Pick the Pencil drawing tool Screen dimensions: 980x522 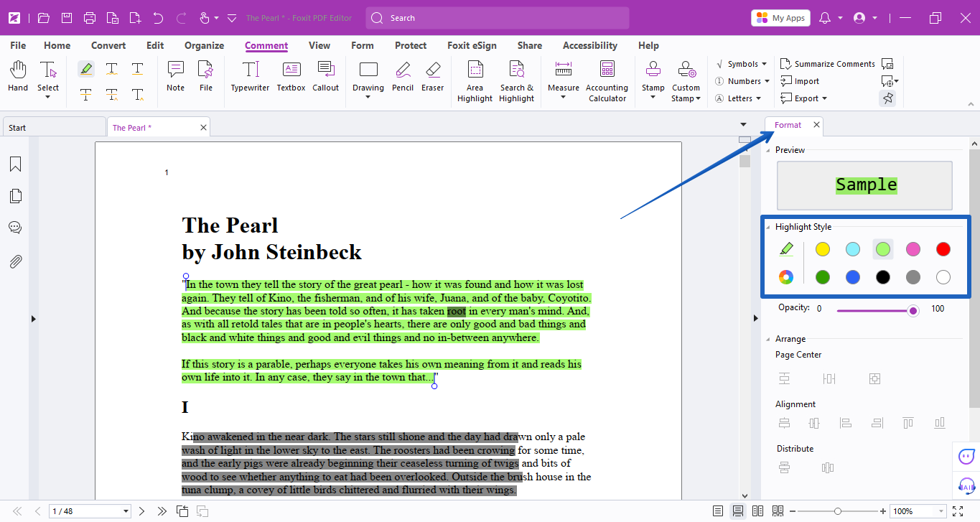(403, 77)
